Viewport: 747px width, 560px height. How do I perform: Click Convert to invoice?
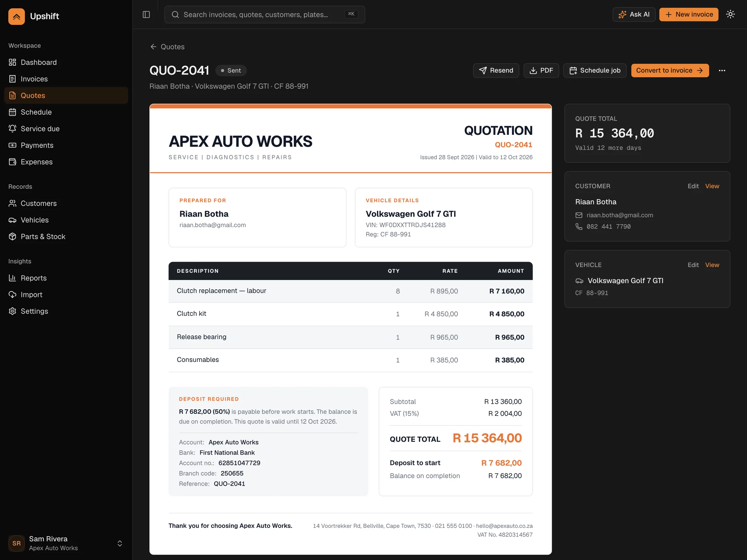coord(670,71)
